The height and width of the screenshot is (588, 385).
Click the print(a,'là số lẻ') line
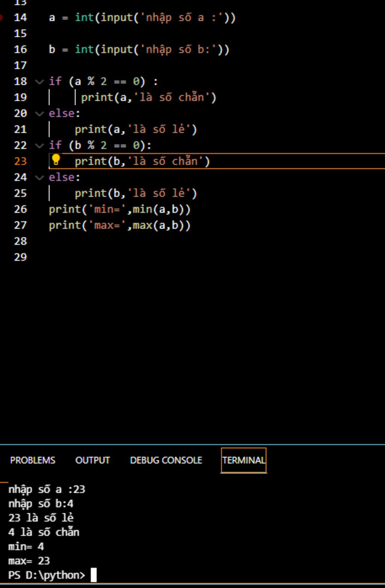point(136,129)
